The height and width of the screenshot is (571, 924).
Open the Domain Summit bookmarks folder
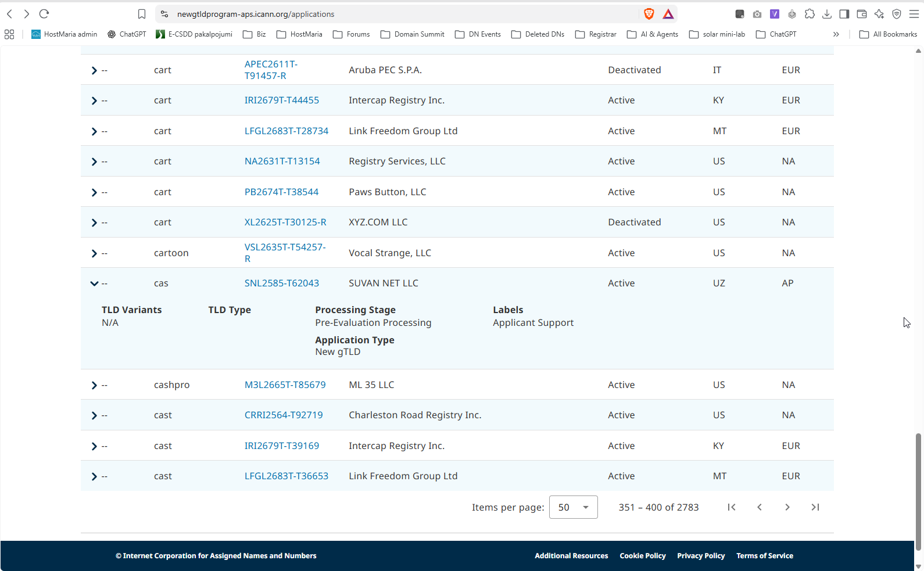click(412, 34)
